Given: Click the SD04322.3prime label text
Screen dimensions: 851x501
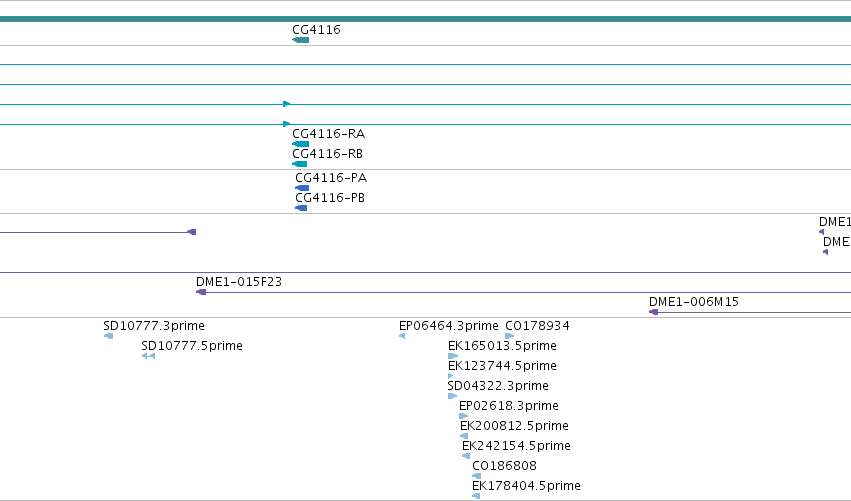Looking at the screenshot, I should 498,386.
